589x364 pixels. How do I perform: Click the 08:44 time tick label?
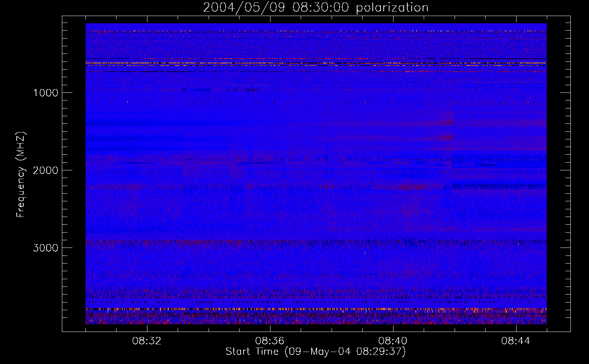[x=516, y=341]
